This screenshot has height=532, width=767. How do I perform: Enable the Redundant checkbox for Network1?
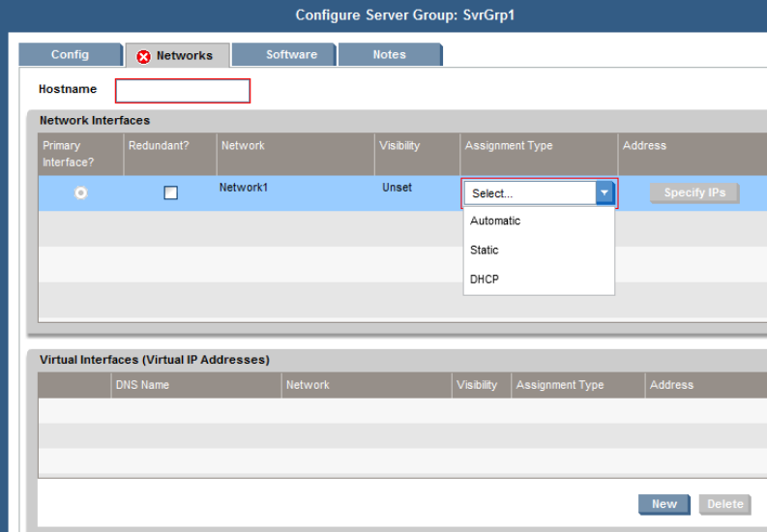[171, 192]
